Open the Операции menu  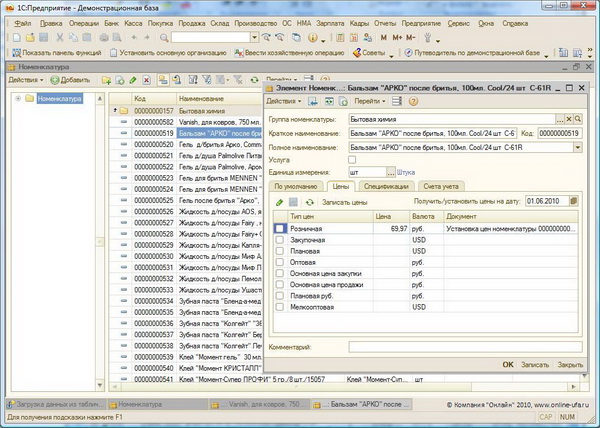click(x=84, y=23)
